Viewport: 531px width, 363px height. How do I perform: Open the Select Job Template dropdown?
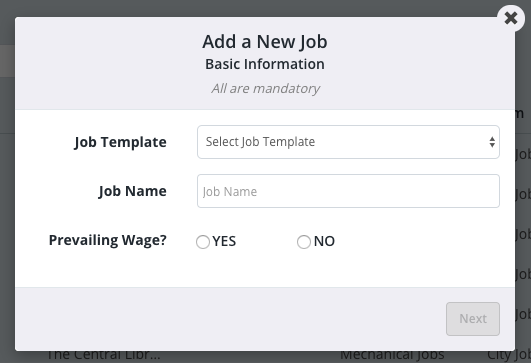point(348,142)
